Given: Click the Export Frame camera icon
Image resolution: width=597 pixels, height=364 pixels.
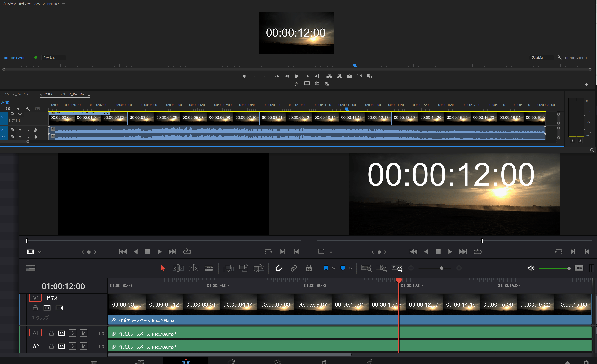Looking at the screenshot, I should point(349,76).
